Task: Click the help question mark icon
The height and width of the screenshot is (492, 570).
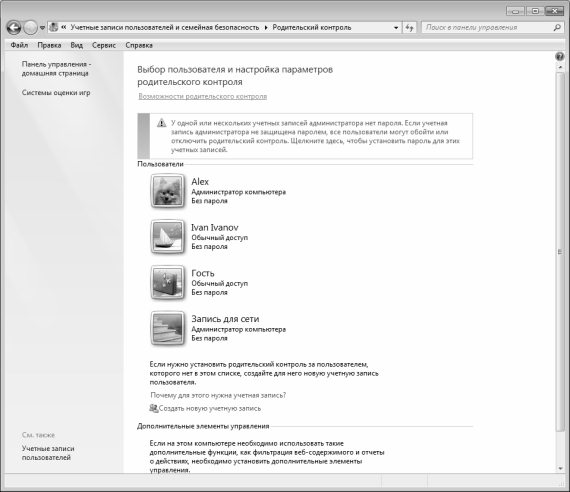Action: (x=560, y=56)
